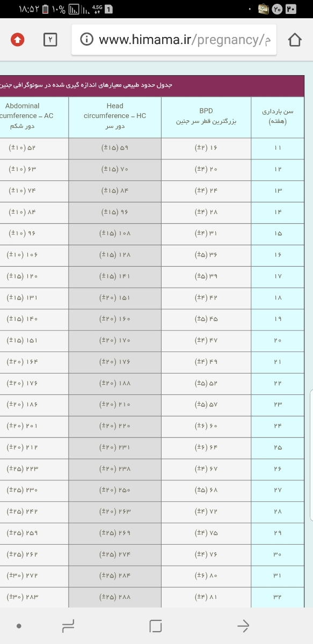Viewport: 313px width, 644px height.
Task: Select the www.himama.ir address bar
Action: (174, 39)
